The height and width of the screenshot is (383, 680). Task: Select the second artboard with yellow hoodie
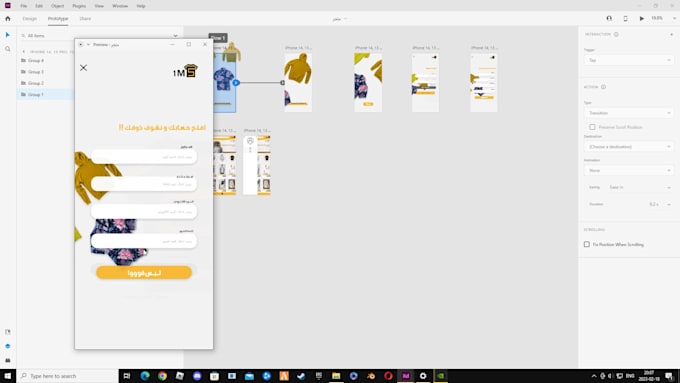298,82
